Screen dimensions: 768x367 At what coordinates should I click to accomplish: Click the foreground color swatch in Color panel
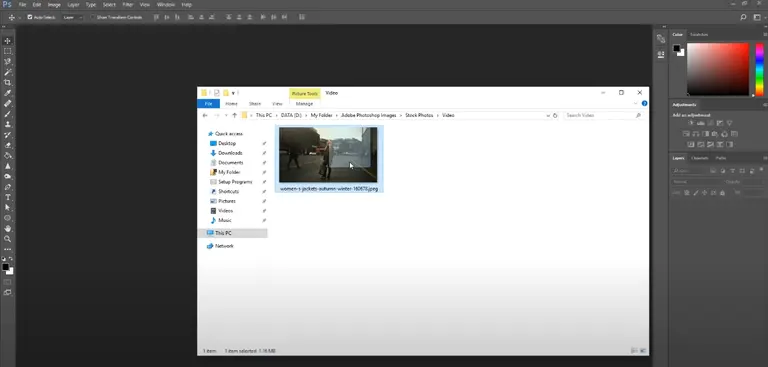pyautogui.click(x=676, y=48)
